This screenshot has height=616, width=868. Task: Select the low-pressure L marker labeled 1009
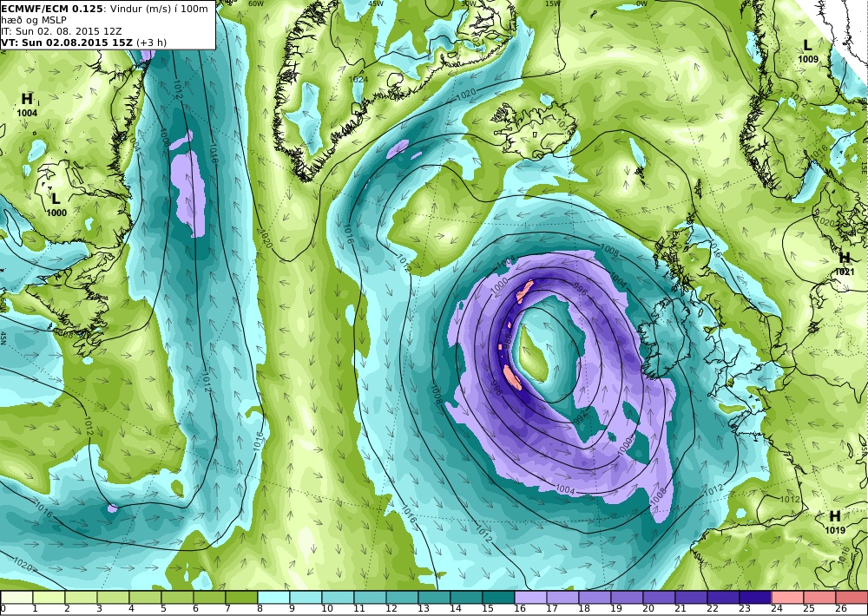click(807, 45)
